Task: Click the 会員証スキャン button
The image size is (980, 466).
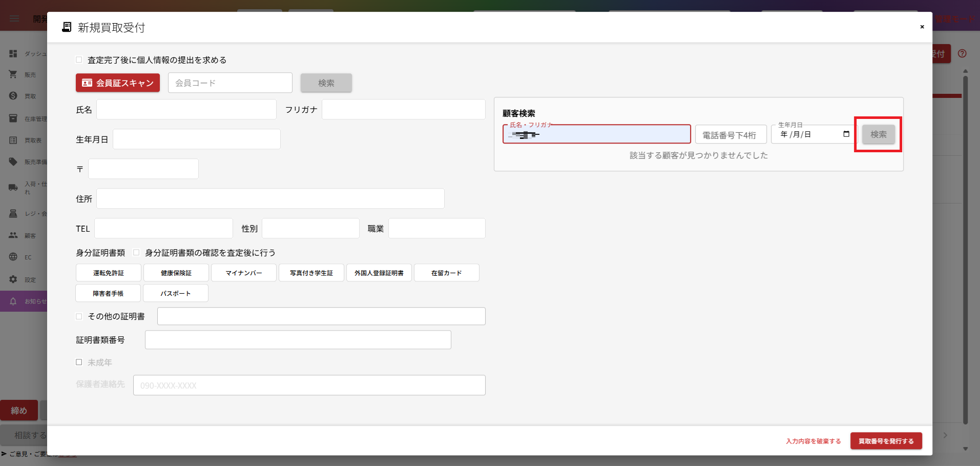Action: tap(118, 83)
